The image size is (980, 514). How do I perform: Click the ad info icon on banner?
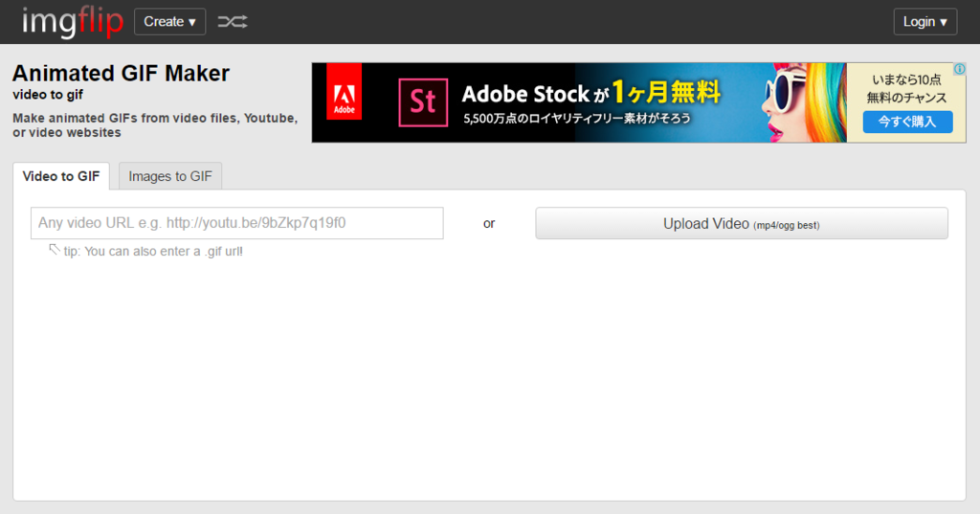pos(959,69)
